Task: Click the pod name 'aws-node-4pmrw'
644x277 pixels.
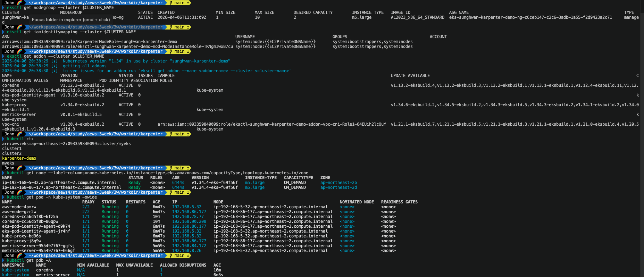Action: tap(19, 207)
